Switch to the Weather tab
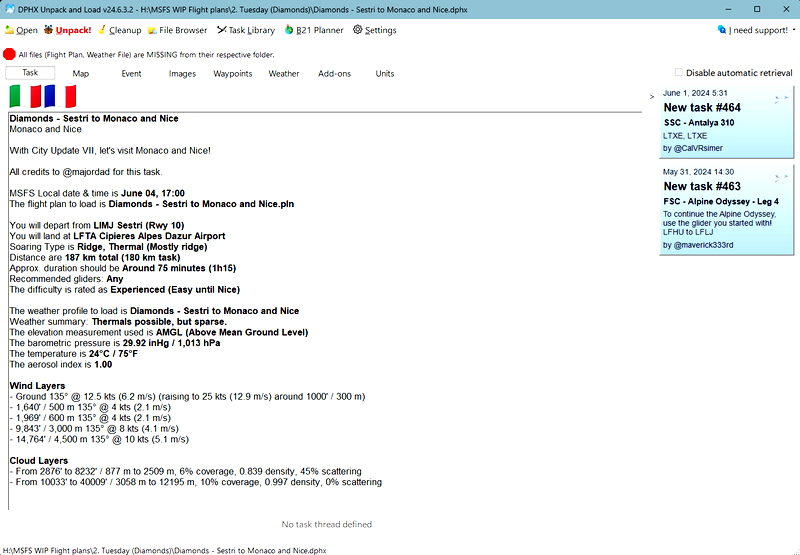Image resolution: width=800 pixels, height=555 pixels. tap(283, 73)
